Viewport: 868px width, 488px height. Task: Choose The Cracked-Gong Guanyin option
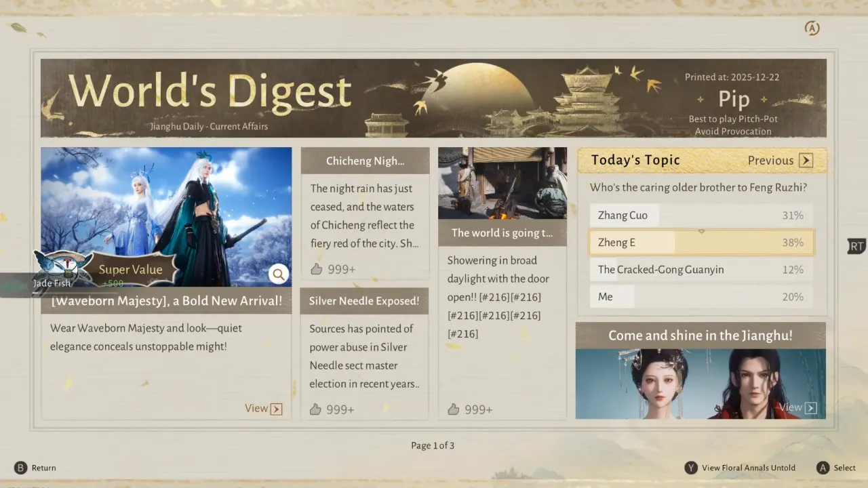point(701,270)
